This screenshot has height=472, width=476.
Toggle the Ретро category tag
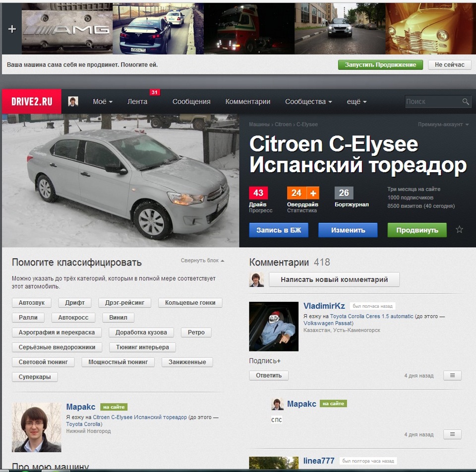click(x=196, y=333)
